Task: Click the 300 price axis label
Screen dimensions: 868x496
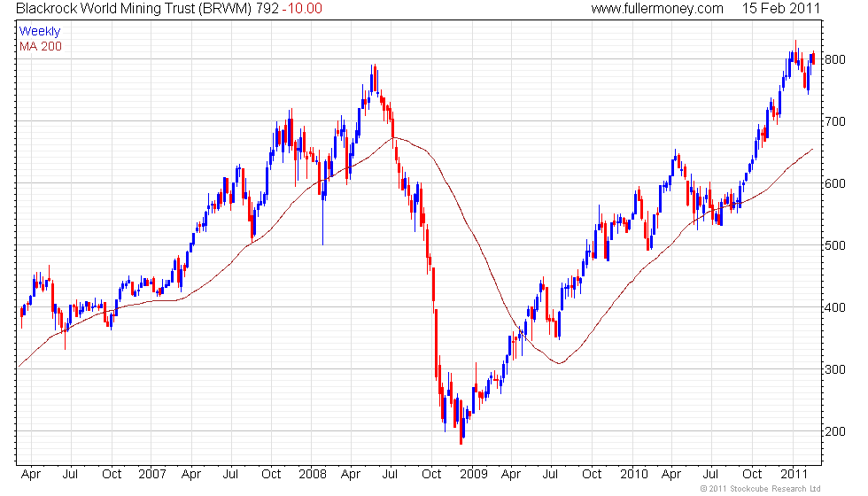Action: 834,369
